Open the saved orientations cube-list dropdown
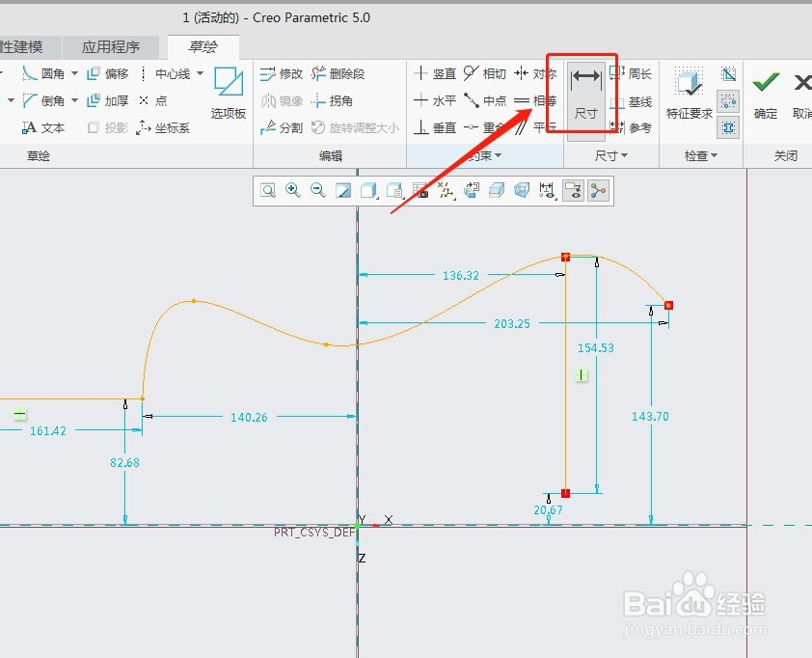 point(394,191)
